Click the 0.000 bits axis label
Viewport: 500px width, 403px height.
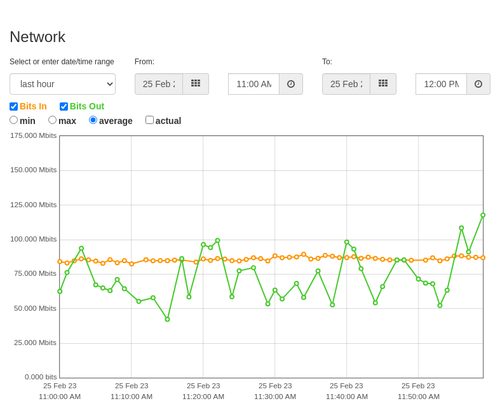point(41,377)
